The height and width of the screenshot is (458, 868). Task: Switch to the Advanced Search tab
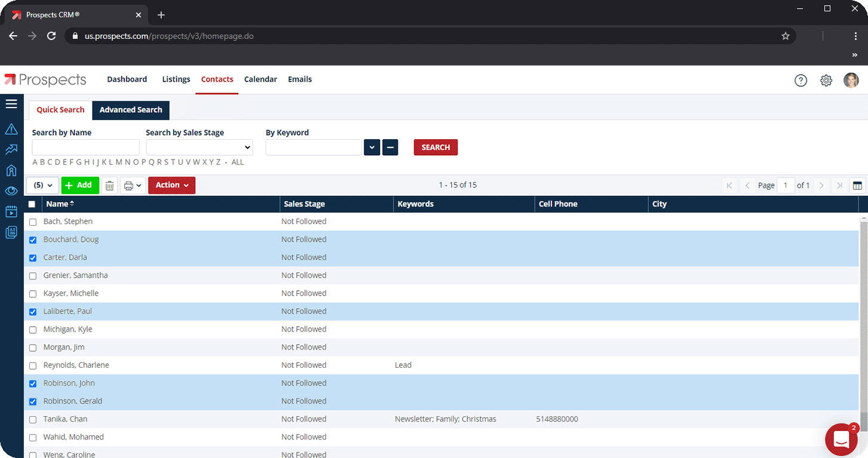(131, 110)
